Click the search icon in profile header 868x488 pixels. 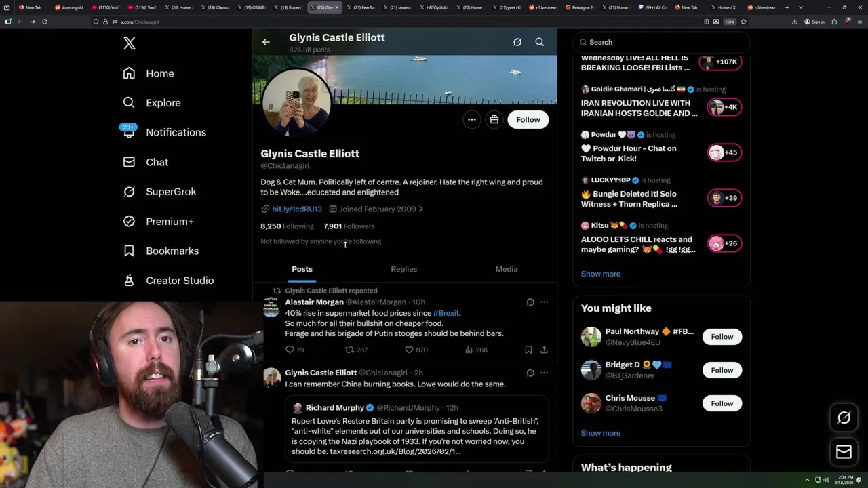(540, 42)
